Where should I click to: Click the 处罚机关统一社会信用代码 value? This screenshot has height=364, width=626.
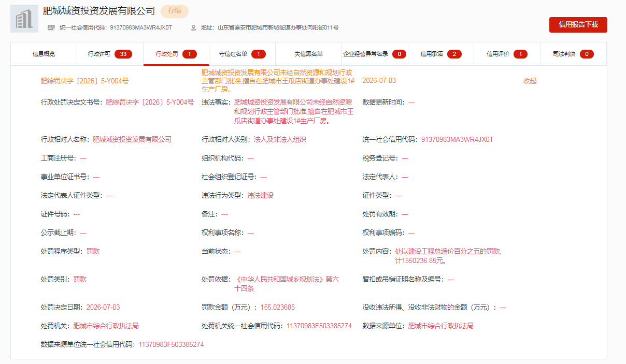tap(319, 326)
